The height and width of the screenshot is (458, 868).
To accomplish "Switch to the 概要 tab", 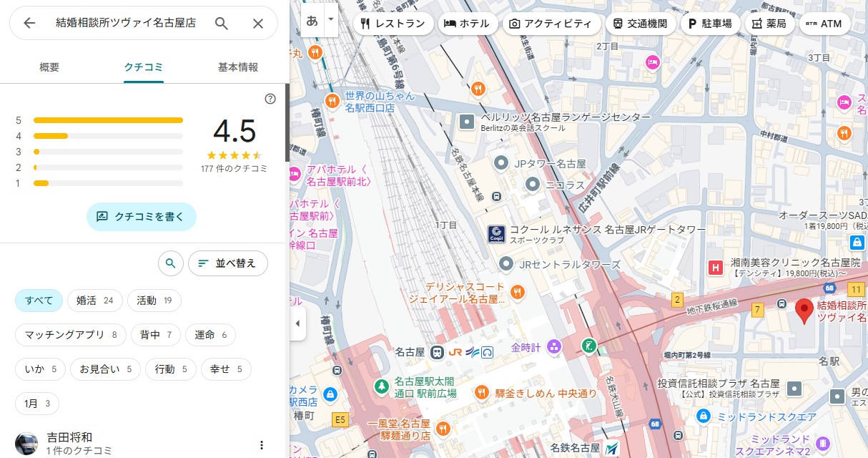I will (49, 67).
